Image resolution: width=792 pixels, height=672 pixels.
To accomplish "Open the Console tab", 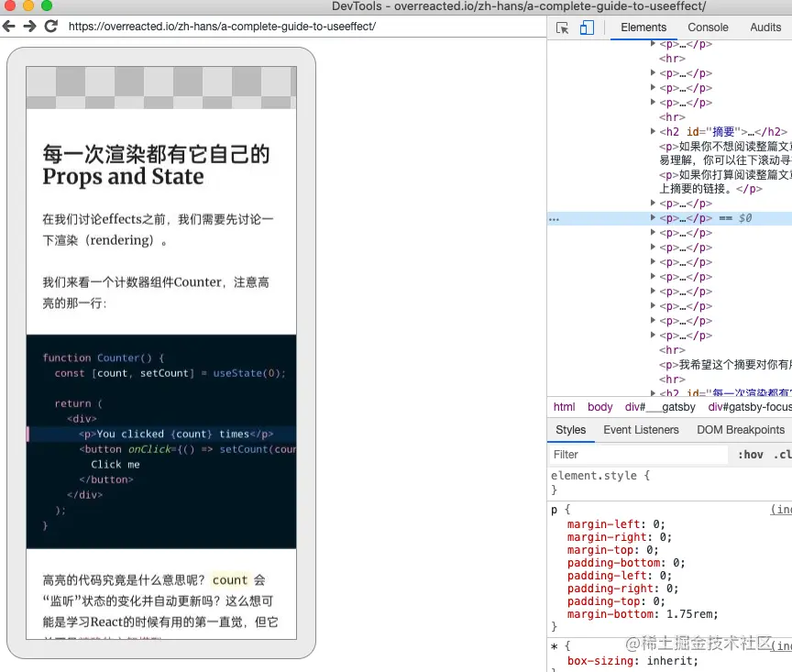I will pos(708,28).
